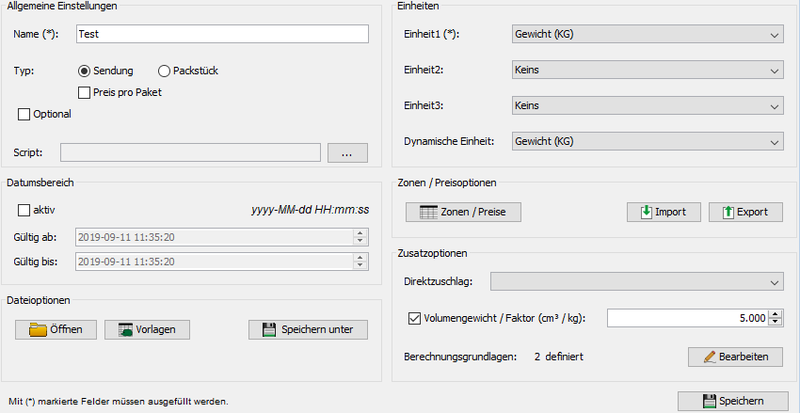
Task: Select the Sendung radio button
Action: click(x=85, y=71)
